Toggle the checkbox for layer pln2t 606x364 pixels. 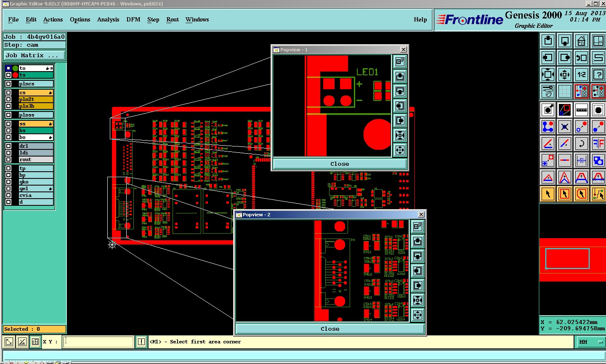point(8,99)
